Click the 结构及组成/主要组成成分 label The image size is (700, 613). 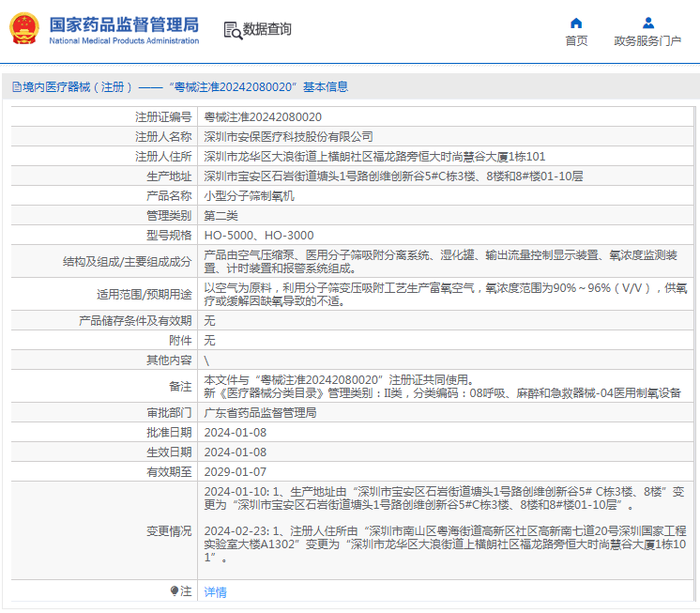(128, 262)
